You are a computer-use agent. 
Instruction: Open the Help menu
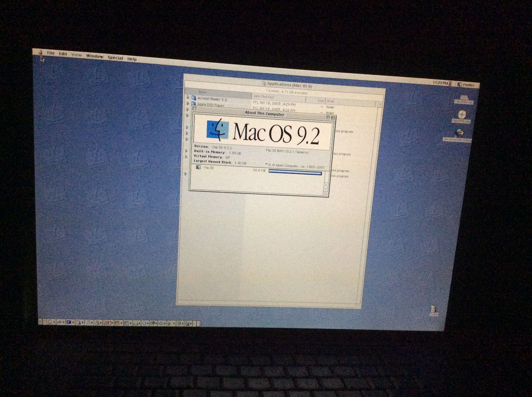pyautogui.click(x=132, y=59)
